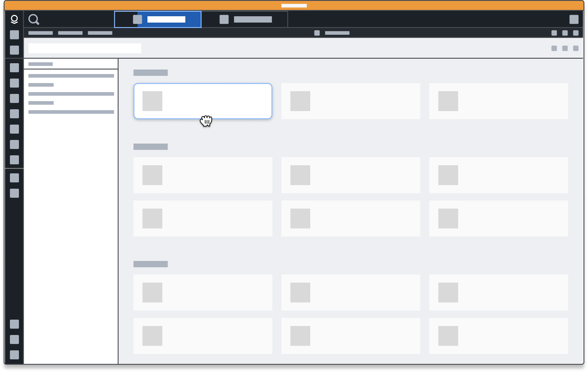
Task: Click the second rail icon below the logo
Action: 14,50
